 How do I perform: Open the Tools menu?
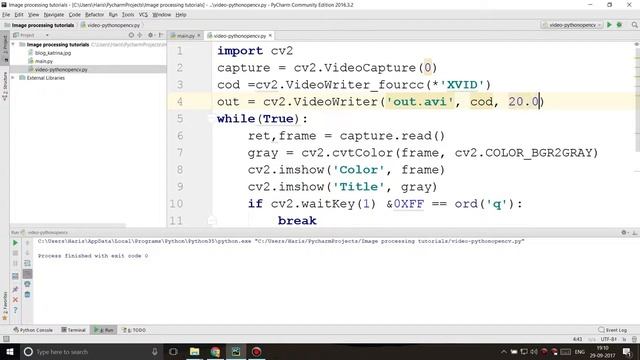click(x=128, y=15)
